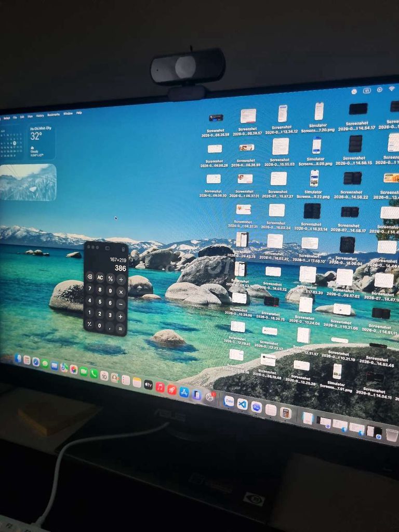
Task: Click the multiply key in Calculator
Action: click(x=121, y=292)
